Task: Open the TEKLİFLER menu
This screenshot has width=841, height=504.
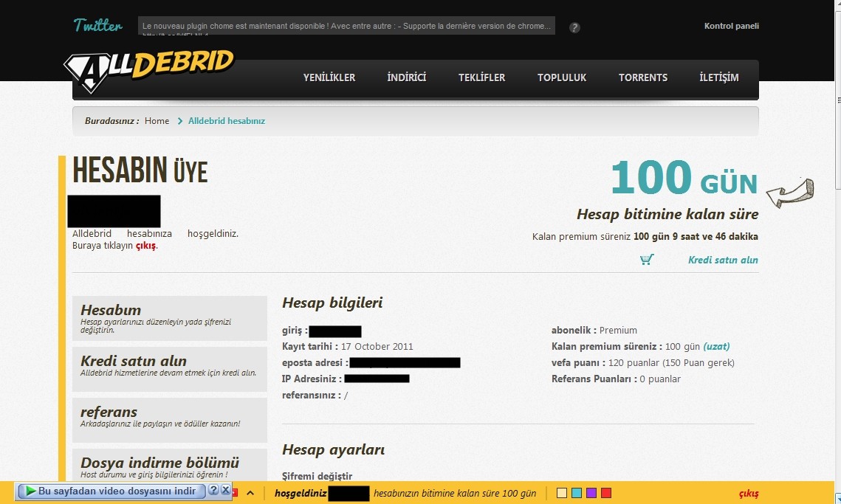Action: 481,77
